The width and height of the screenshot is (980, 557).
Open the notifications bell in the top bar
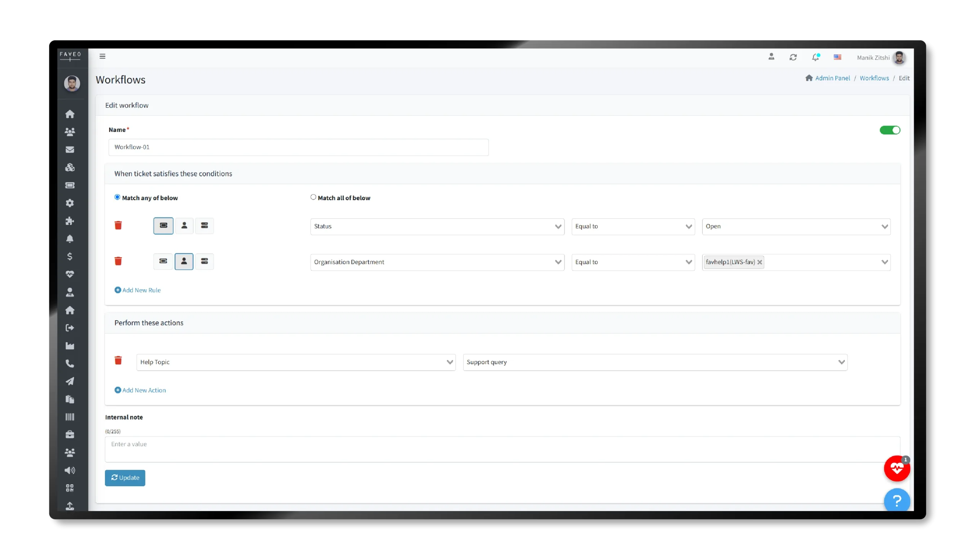816,57
